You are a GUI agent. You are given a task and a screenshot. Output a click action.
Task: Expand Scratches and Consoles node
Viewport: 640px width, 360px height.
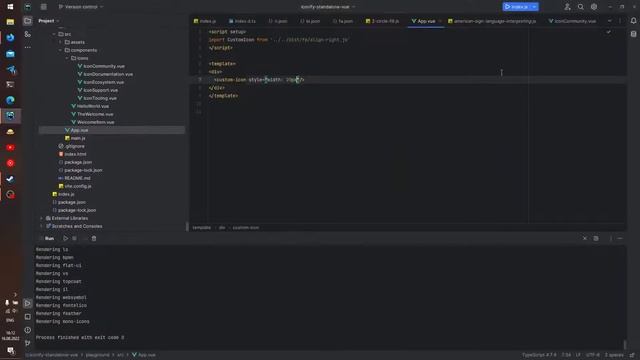pos(41,226)
